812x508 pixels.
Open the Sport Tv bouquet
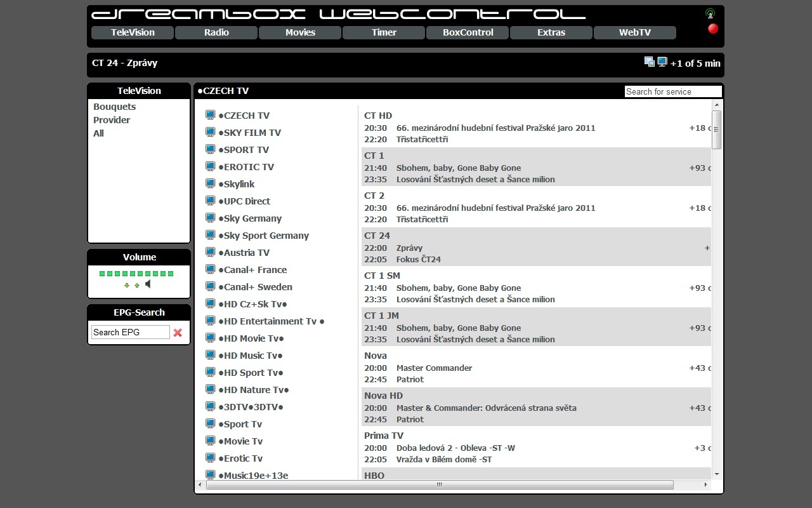coord(240,424)
